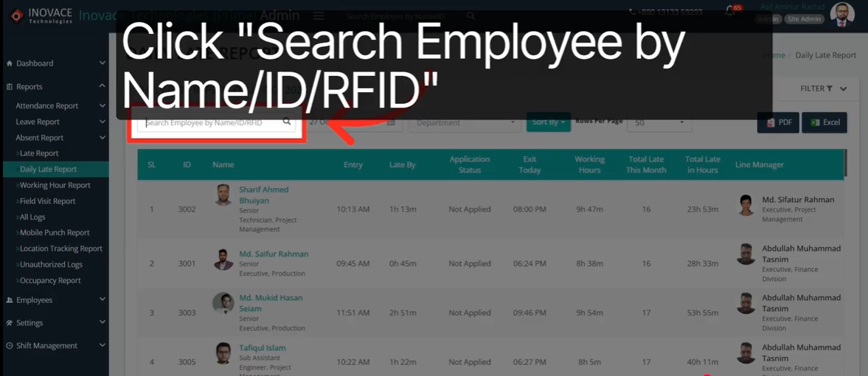Click Tafiqul Islam's profile photo

click(223, 353)
